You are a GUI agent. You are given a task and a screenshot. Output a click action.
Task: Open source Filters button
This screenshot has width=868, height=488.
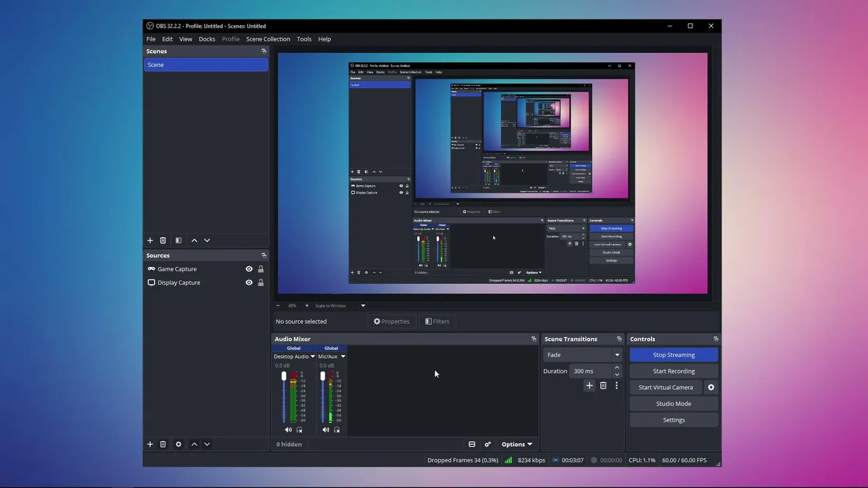click(x=437, y=321)
